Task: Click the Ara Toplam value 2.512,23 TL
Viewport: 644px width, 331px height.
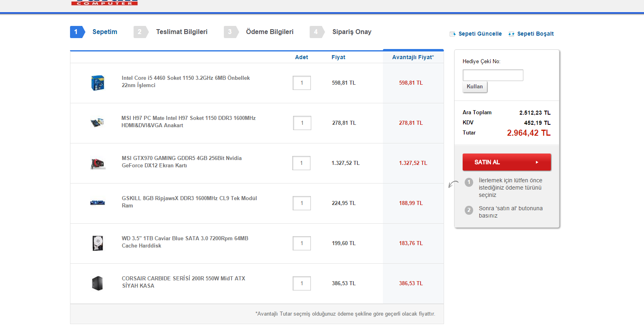Action: pyautogui.click(x=535, y=113)
